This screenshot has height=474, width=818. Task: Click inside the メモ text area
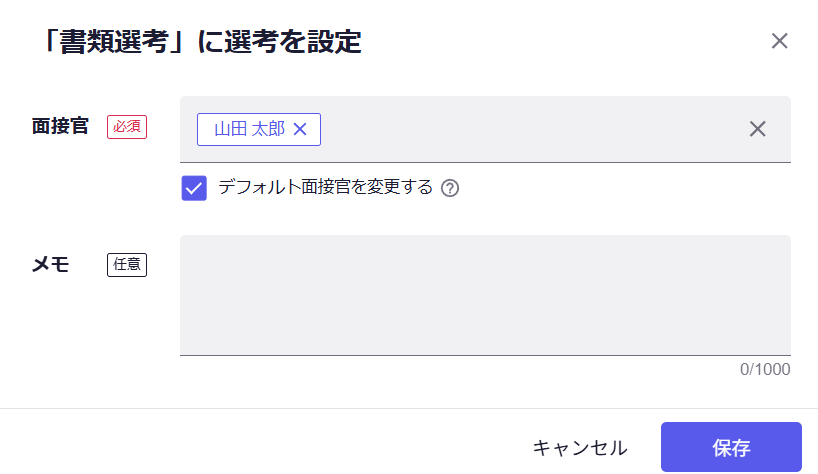[x=485, y=295]
